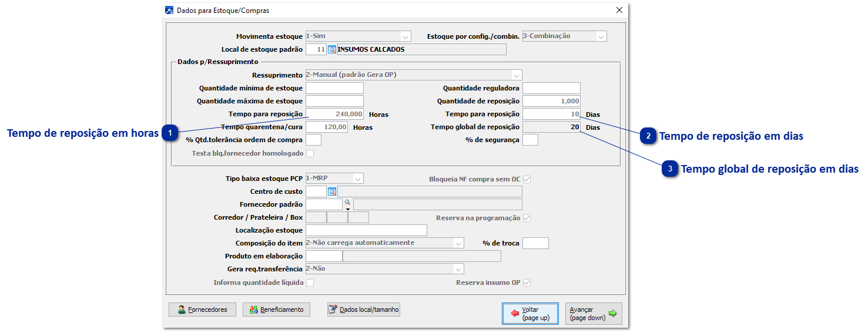The image size is (868, 333).
Task: Open the Centro de custo search icon
Action: click(332, 191)
